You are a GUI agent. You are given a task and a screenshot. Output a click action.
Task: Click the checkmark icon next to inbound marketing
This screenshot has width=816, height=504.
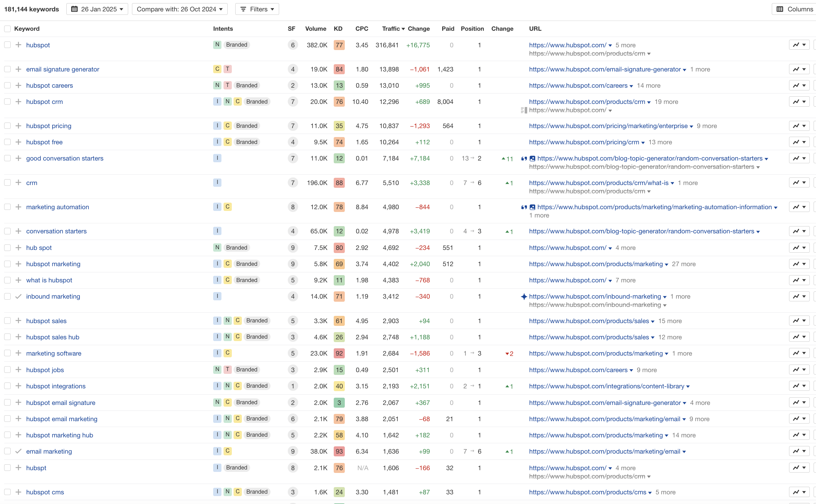click(19, 296)
